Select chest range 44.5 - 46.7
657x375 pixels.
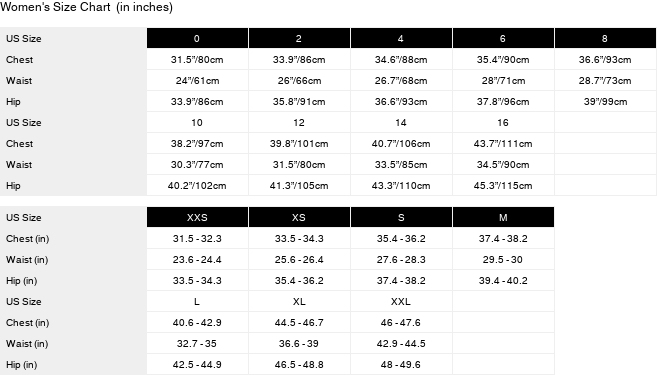[299, 322]
